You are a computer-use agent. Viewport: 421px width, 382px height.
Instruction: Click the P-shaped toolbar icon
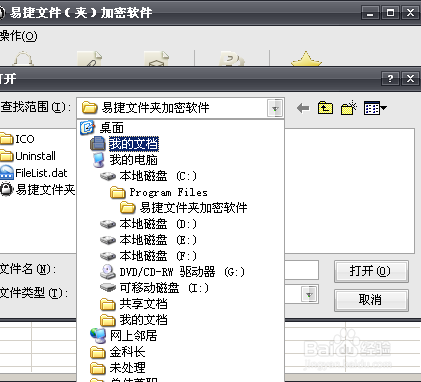(231, 58)
